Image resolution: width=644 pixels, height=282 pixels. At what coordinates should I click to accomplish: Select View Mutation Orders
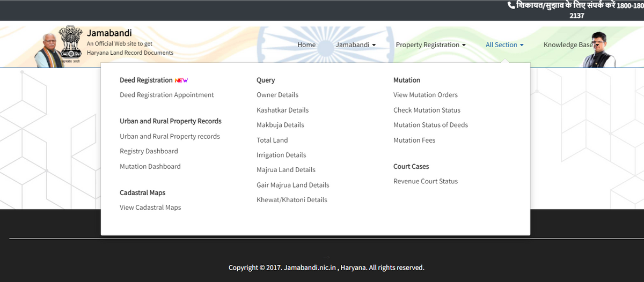tap(426, 95)
